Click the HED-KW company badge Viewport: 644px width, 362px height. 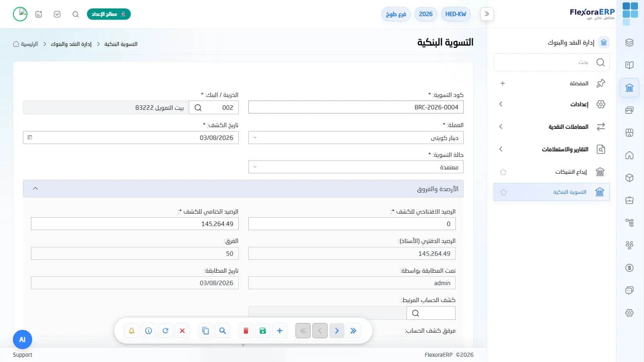[456, 14]
